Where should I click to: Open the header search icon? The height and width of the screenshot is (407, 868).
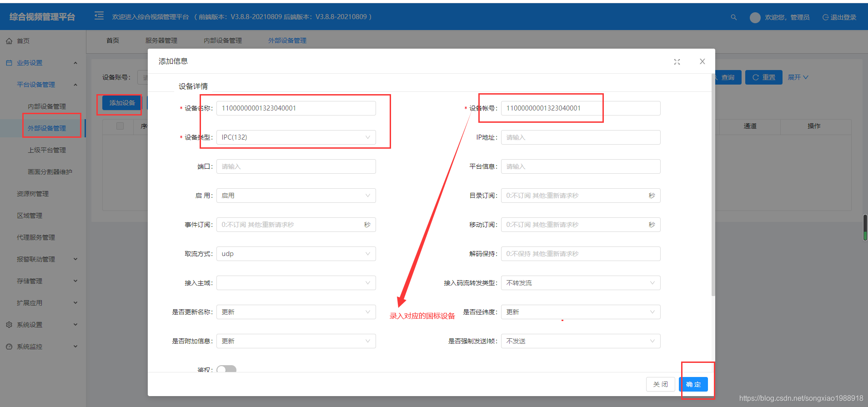[x=733, y=17]
